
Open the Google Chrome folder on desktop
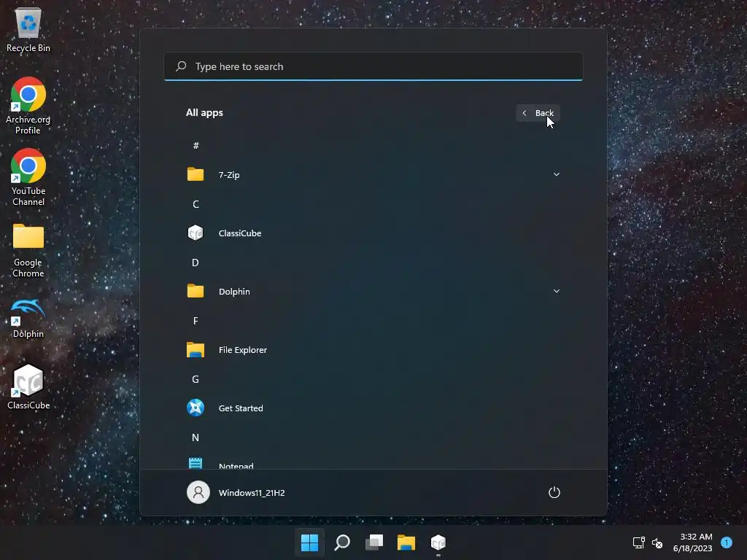tap(28, 251)
